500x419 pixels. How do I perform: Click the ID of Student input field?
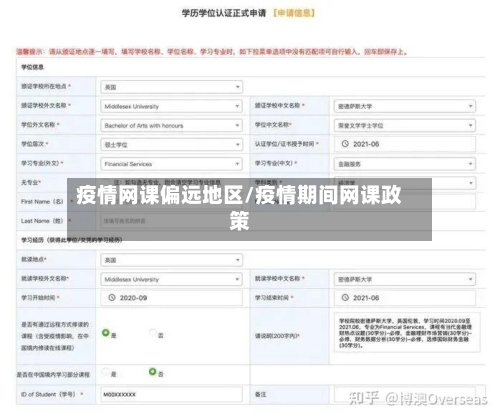[171, 394]
